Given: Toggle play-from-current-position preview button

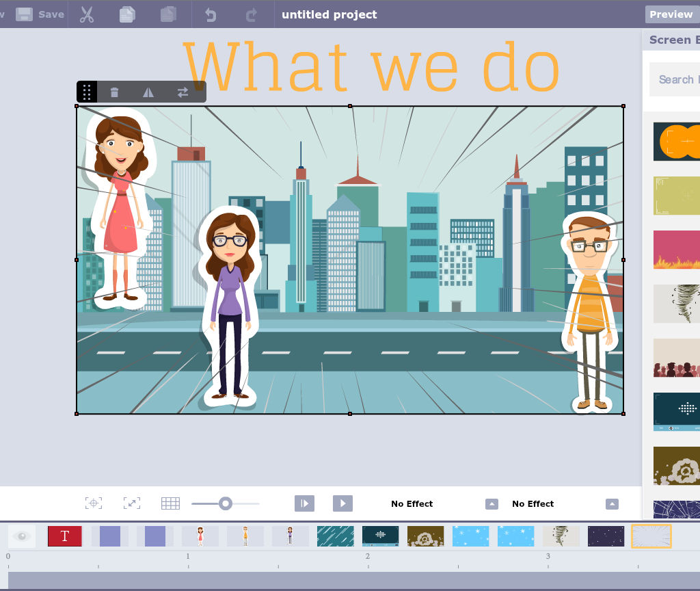Looking at the screenshot, I should (304, 503).
